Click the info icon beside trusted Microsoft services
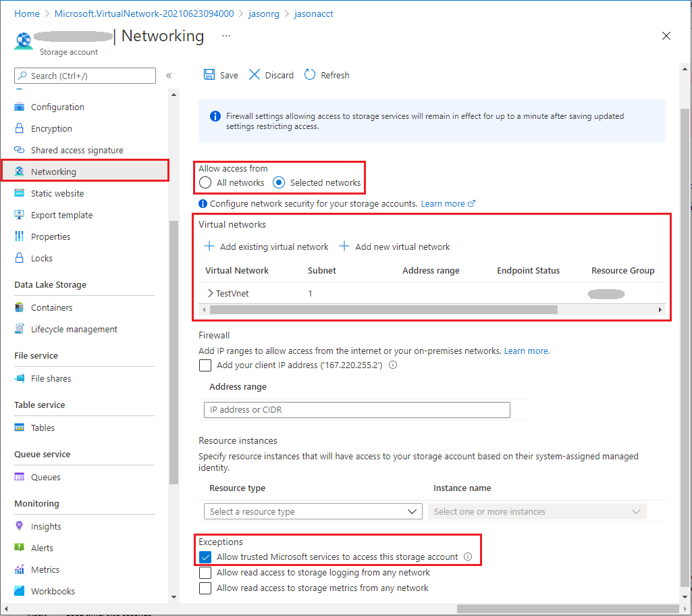Viewport: 692px width, 616px height. [468, 557]
